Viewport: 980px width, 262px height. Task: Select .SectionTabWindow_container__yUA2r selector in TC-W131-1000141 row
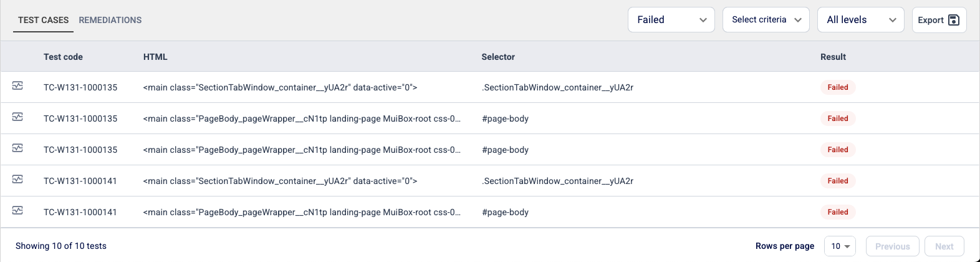557,181
